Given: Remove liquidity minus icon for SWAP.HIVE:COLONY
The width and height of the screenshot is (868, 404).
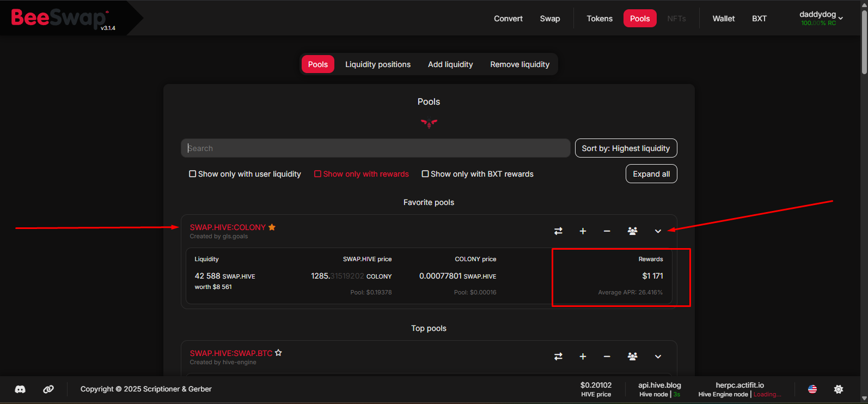Looking at the screenshot, I should click(607, 231).
